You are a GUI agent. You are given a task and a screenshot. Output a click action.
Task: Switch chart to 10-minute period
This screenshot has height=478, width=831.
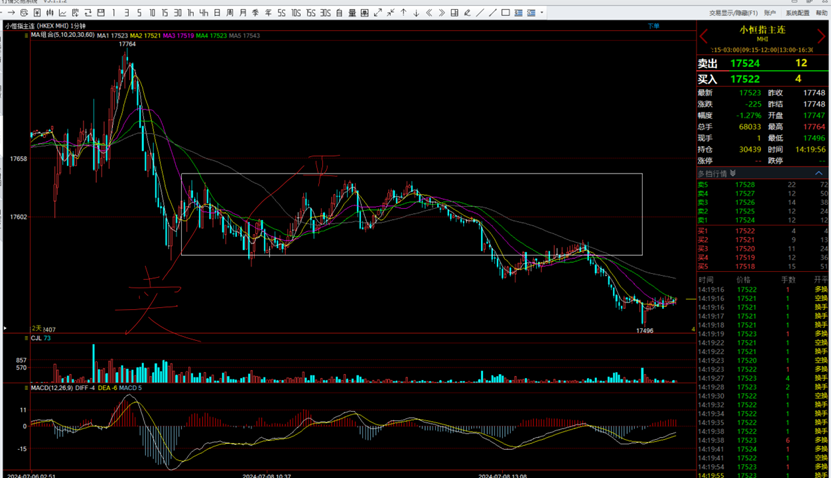152,13
